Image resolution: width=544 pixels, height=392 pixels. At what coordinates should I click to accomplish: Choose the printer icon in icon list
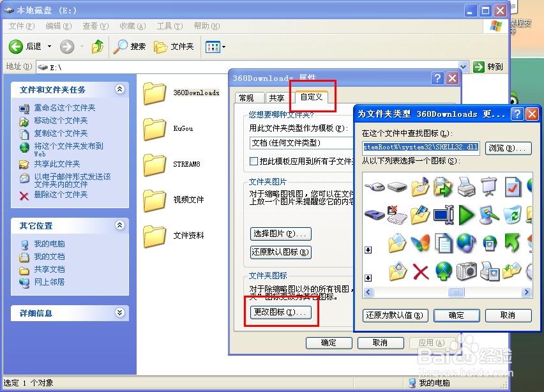[x=466, y=187]
